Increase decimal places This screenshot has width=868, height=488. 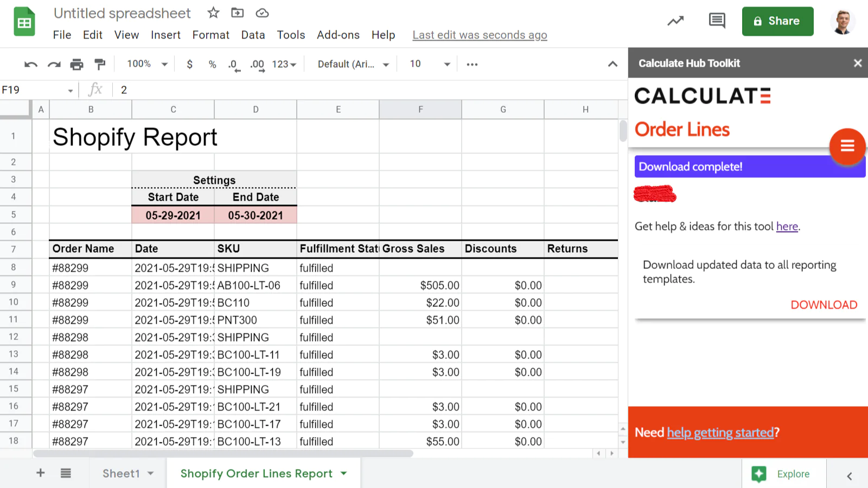[257, 65]
